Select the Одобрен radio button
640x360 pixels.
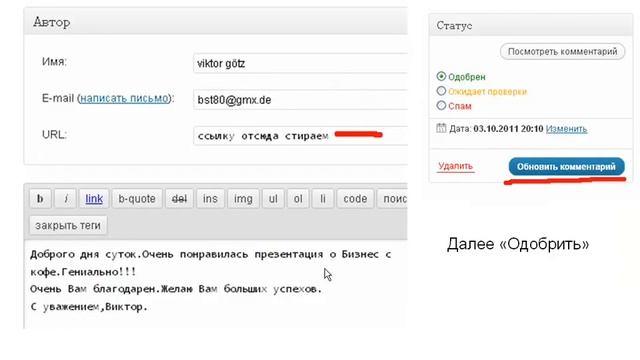point(441,76)
